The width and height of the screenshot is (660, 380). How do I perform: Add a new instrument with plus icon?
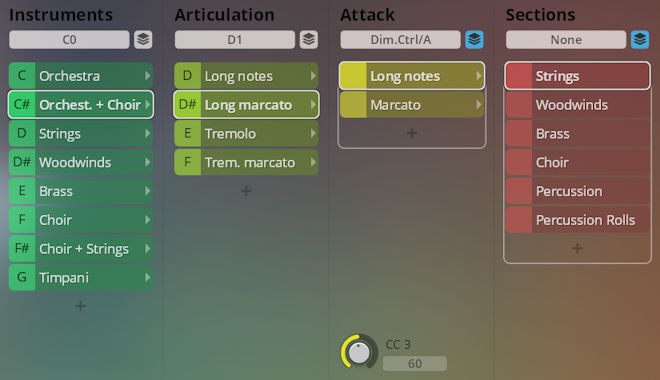pos(80,306)
